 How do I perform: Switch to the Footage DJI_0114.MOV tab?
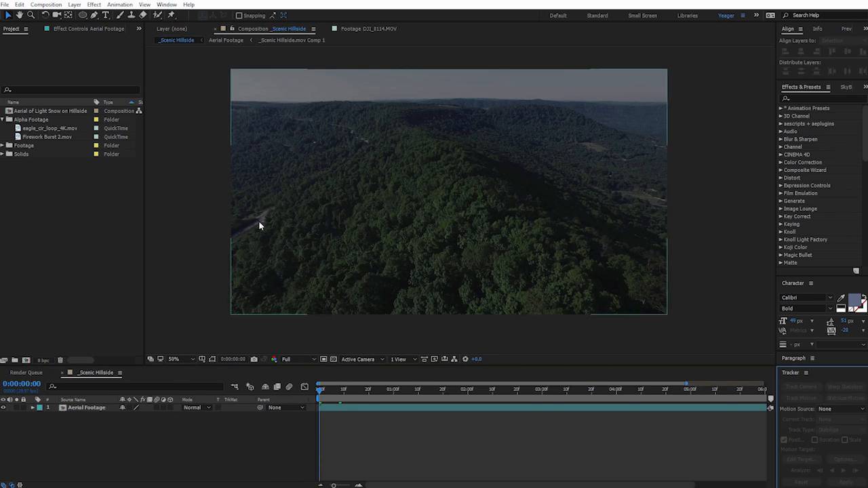point(369,29)
